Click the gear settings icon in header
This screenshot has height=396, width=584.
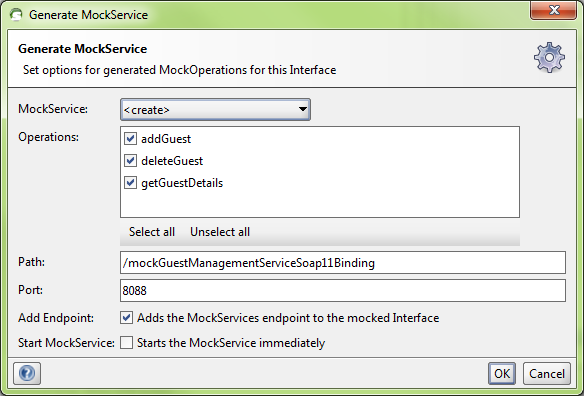point(549,57)
